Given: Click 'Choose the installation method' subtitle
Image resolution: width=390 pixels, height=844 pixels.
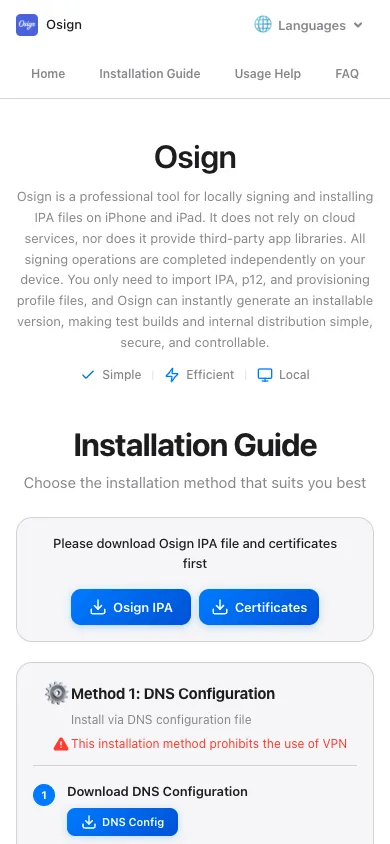Looking at the screenshot, I should [195, 483].
